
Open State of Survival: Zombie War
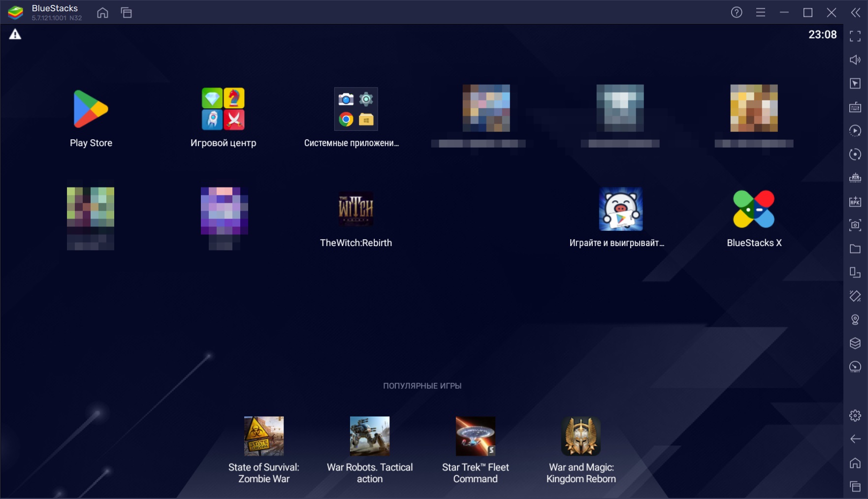(264, 450)
